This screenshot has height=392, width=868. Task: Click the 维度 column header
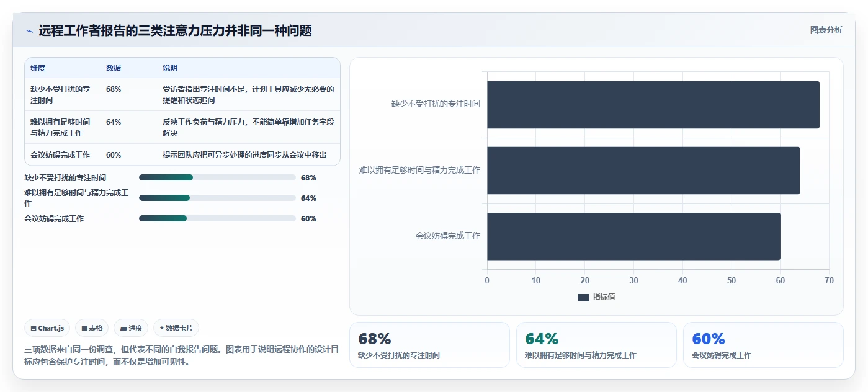38,68
